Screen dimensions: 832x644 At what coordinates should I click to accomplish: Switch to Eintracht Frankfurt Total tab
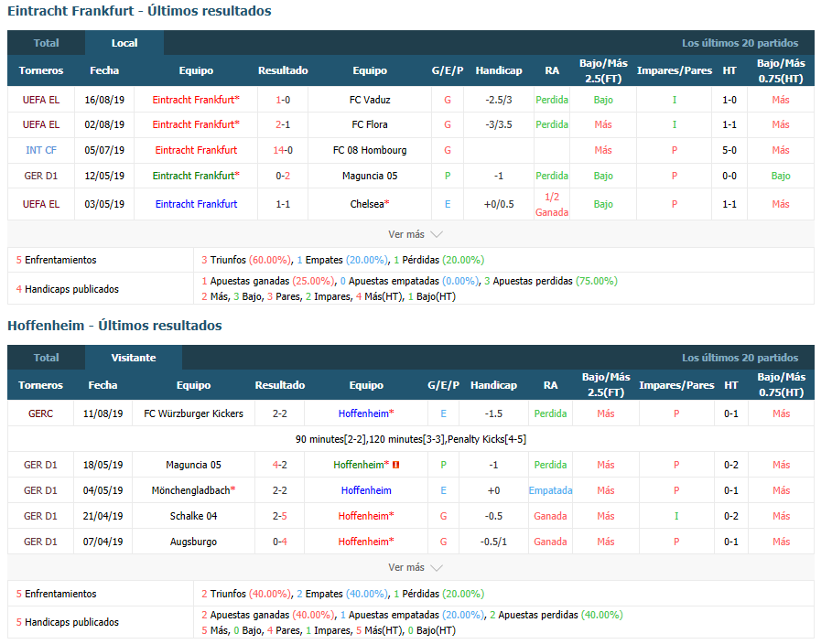46,43
